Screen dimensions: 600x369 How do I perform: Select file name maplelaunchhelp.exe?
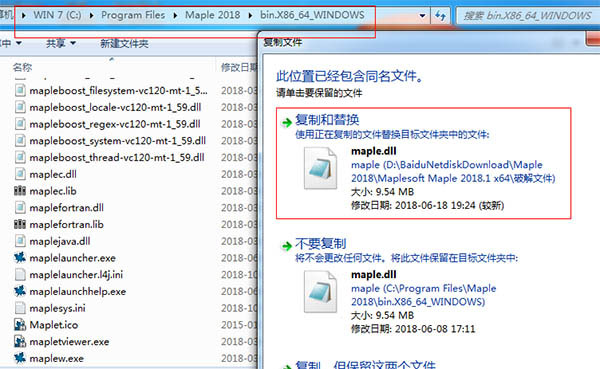tap(78, 291)
